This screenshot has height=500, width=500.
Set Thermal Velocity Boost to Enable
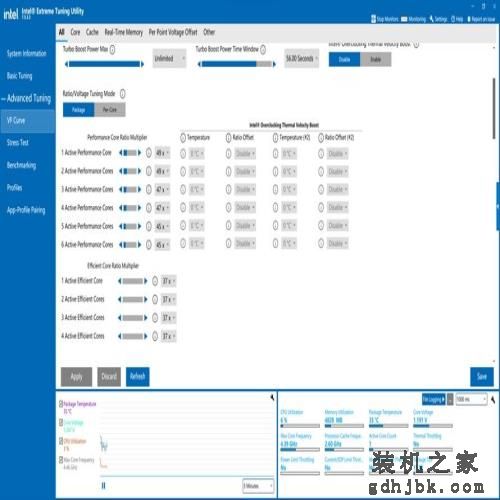tap(376, 59)
